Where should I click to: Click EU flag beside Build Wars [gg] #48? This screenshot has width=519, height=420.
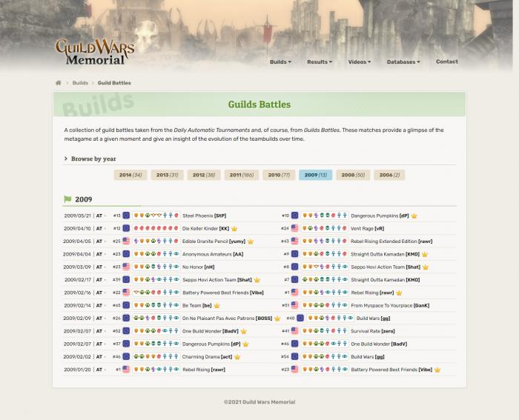(x=300, y=318)
